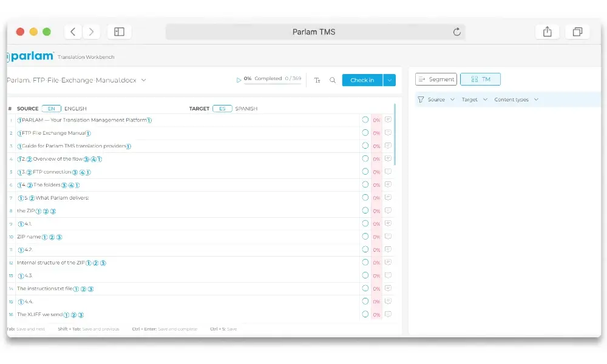Open comment icon for ZIP name row
The width and height of the screenshot is (607, 364).
(x=388, y=237)
